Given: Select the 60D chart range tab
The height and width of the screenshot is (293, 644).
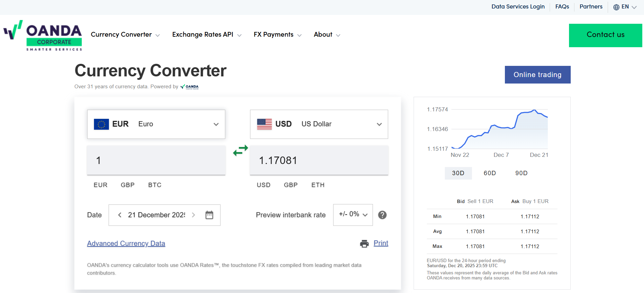Looking at the screenshot, I should (490, 173).
